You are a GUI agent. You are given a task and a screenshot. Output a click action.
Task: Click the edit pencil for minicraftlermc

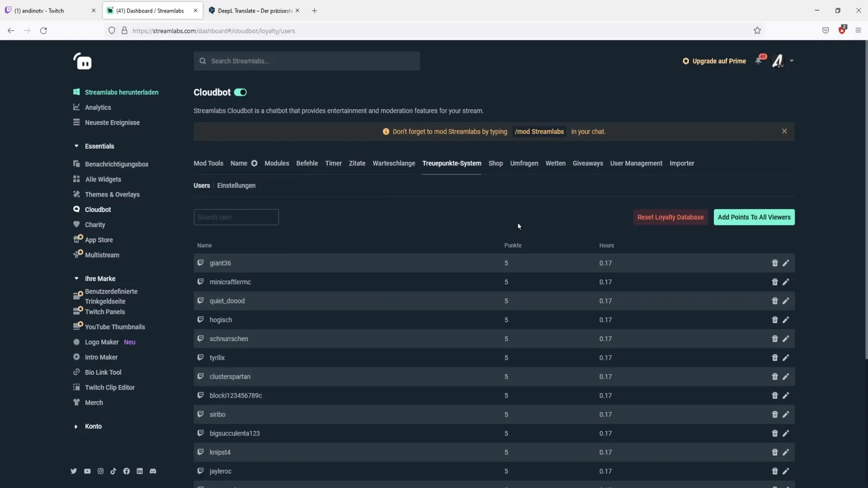coord(786,282)
